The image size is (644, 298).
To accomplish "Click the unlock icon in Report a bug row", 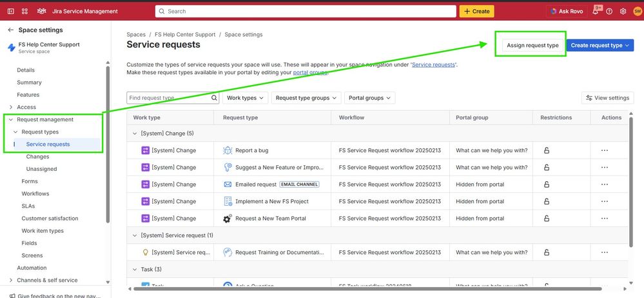I will (546, 150).
